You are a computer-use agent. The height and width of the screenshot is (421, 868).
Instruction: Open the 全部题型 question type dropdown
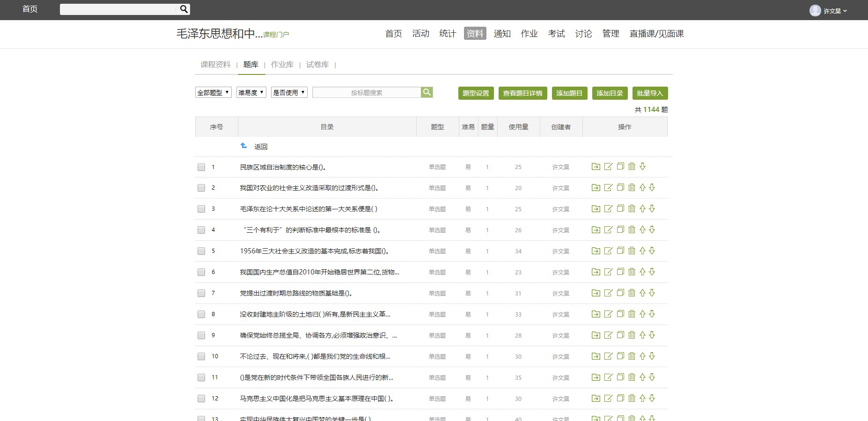click(x=213, y=92)
